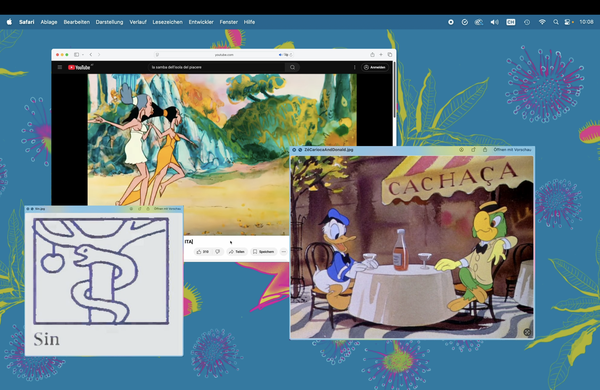
Task: Click the privacy shield icon in address bar
Action: (157, 55)
